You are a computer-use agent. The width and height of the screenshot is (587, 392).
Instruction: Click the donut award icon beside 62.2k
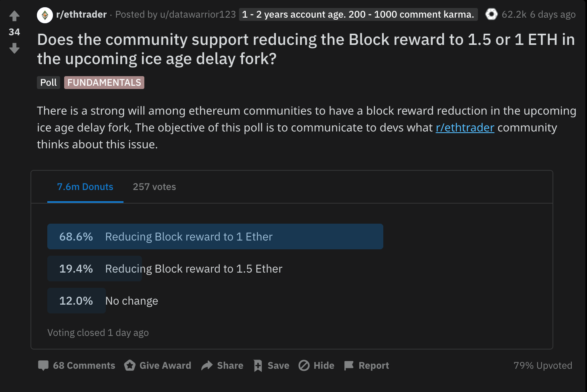coord(491,14)
